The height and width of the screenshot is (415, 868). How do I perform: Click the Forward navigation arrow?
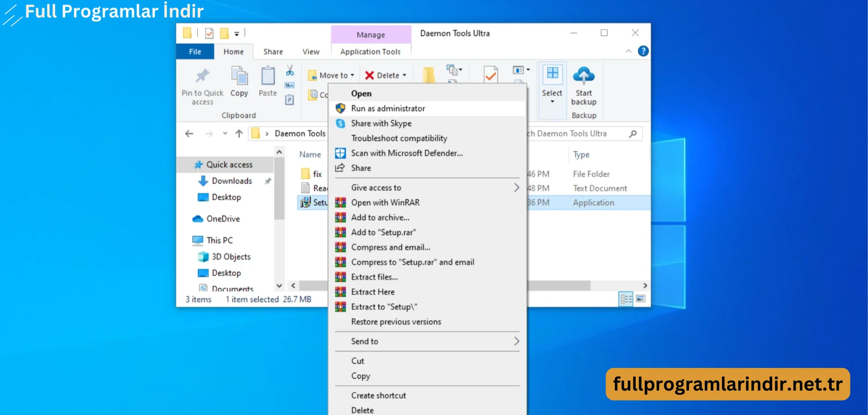click(x=209, y=134)
